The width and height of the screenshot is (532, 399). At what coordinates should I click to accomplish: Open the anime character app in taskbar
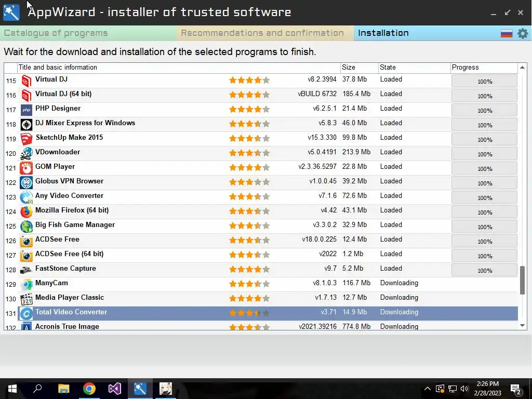pos(166,389)
